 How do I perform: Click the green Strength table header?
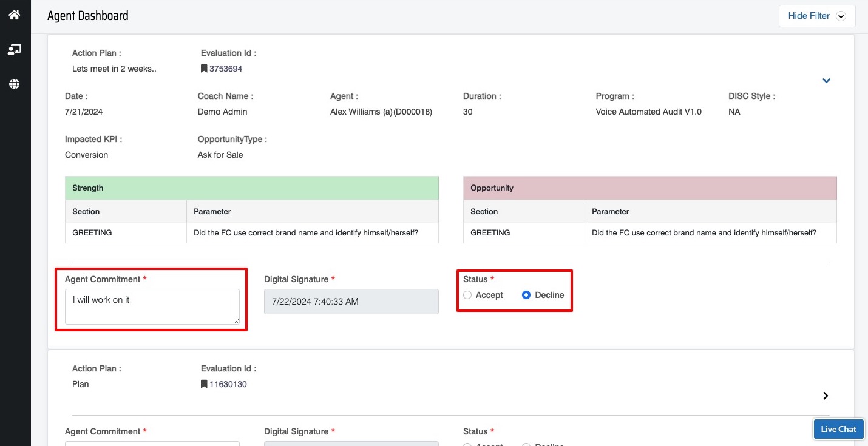[251, 188]
